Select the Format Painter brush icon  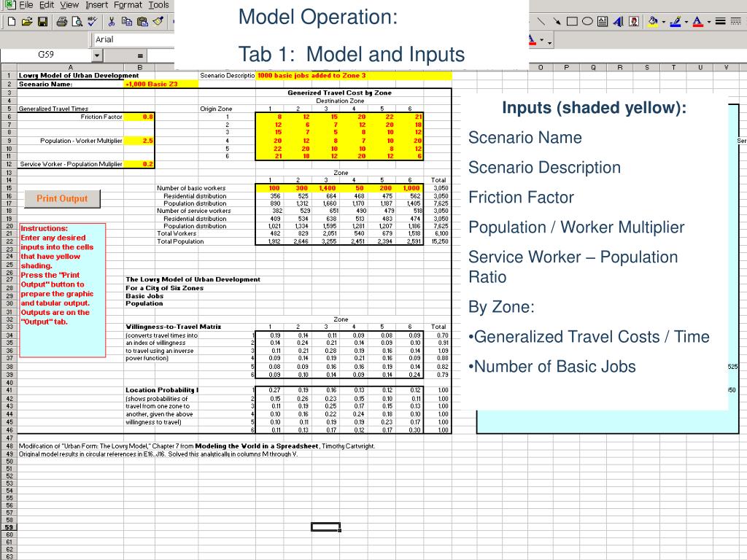pyautogui.click(x=158, y=21)
